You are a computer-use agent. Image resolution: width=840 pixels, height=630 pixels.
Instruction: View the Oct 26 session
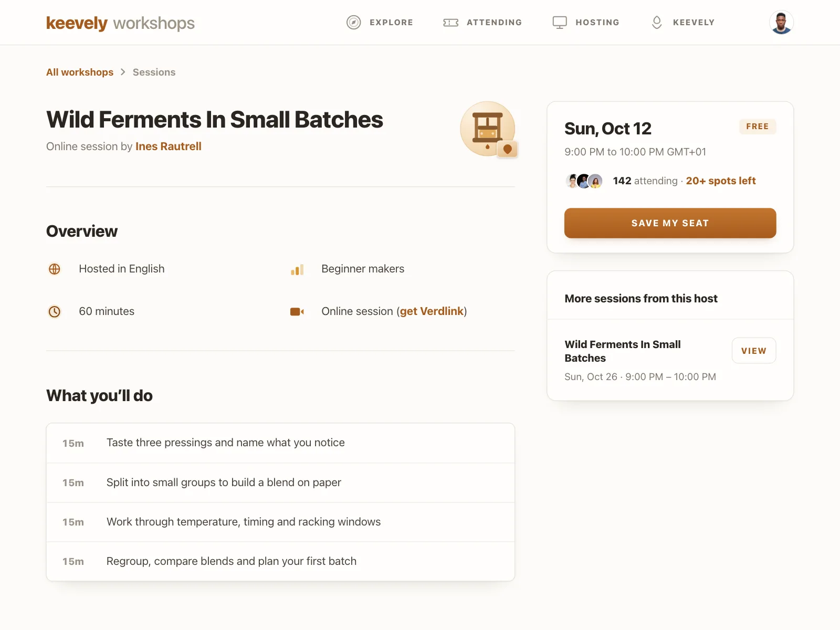pos(754,351)
